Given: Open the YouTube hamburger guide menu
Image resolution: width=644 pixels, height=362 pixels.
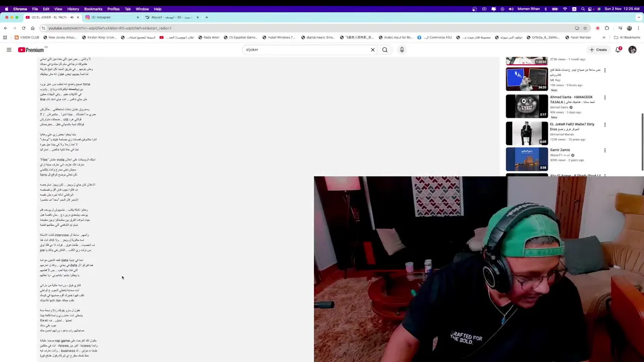Looking at the screenshot, I should click(9, 50).
